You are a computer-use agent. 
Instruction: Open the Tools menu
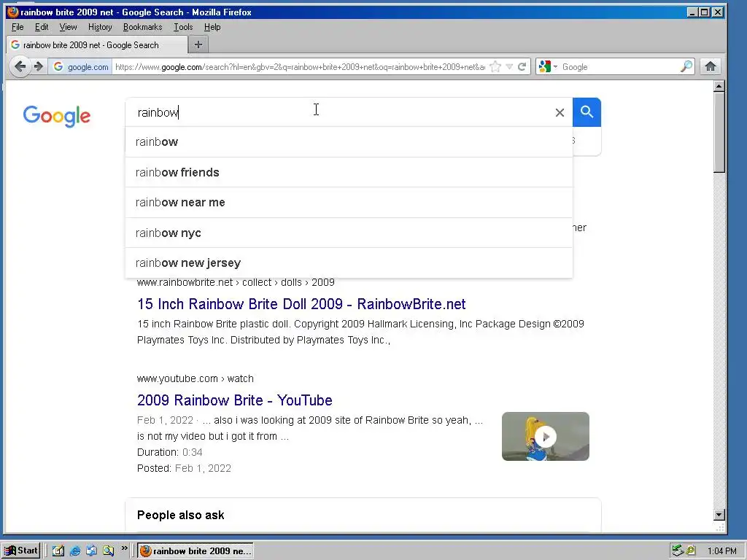pyautogui.click(x=183, y=27)
